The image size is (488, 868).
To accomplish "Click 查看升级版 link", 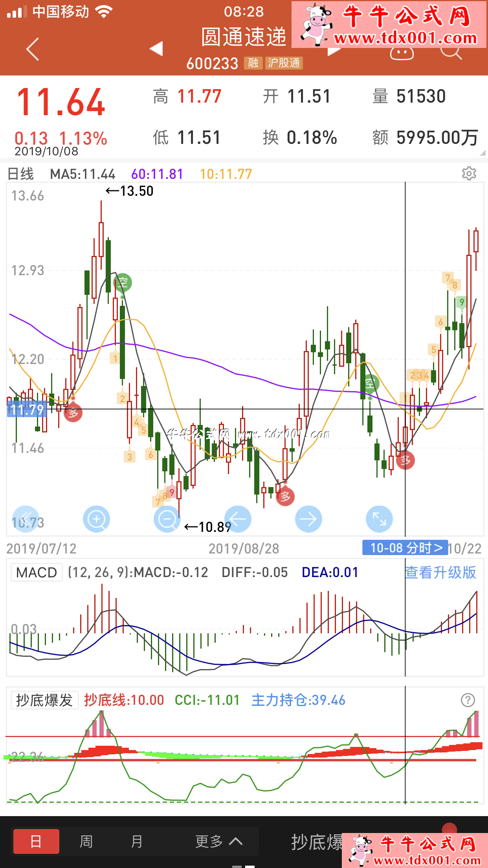I will point(440,572).
